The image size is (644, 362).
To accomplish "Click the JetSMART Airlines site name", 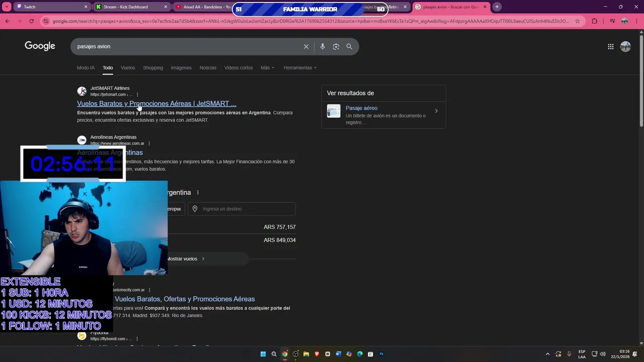I will [110, 88].
